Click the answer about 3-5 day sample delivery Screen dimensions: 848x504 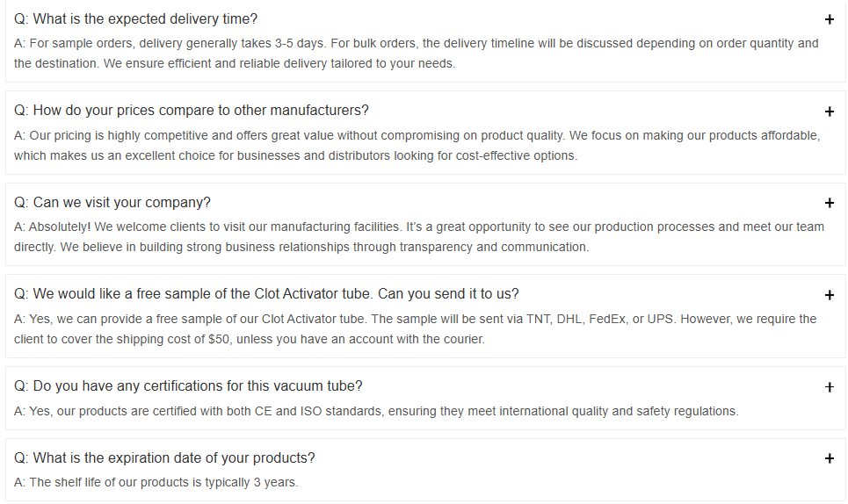pos(417,54)
